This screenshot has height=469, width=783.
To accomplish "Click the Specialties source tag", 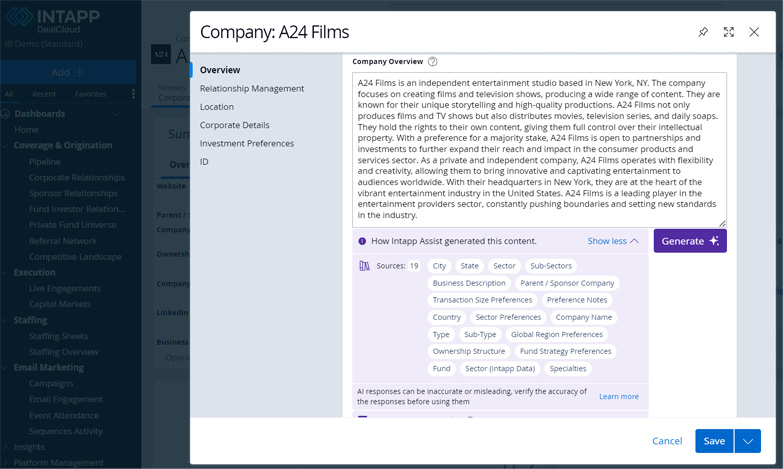I will (568, 368).
